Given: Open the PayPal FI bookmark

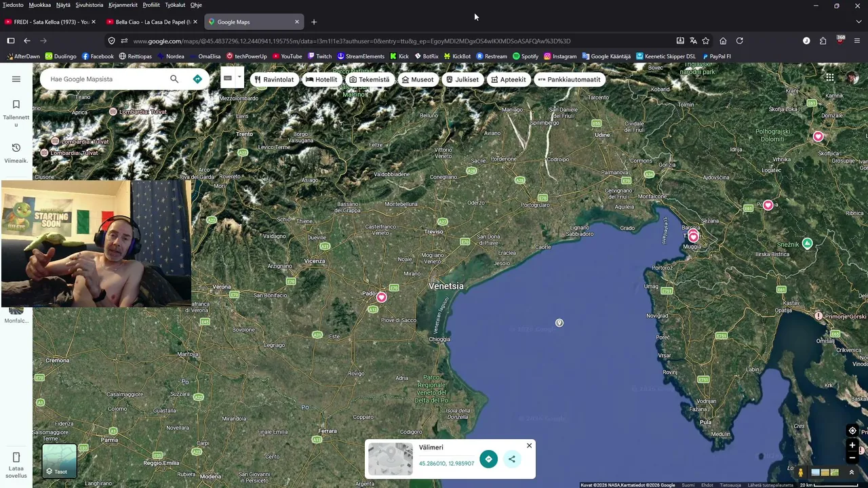Looking at the screenshot, I should pyautogui.click(x=717, y=56).
